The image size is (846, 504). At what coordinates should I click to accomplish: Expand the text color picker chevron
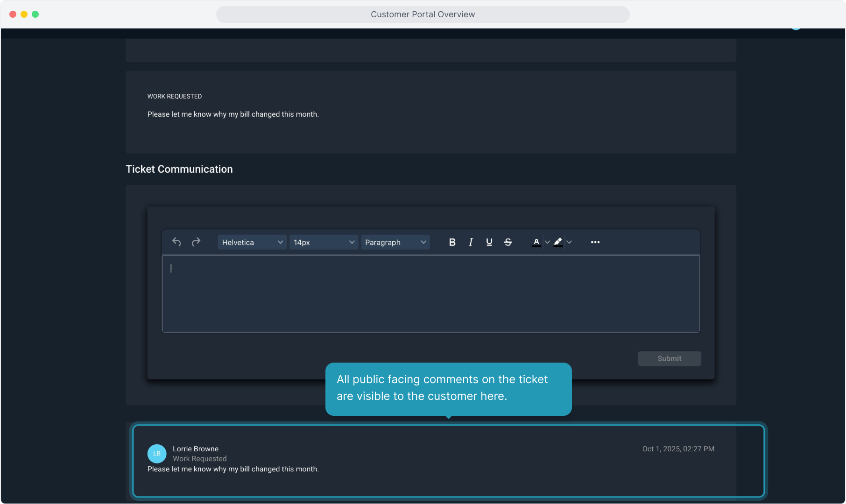point(547,242)
